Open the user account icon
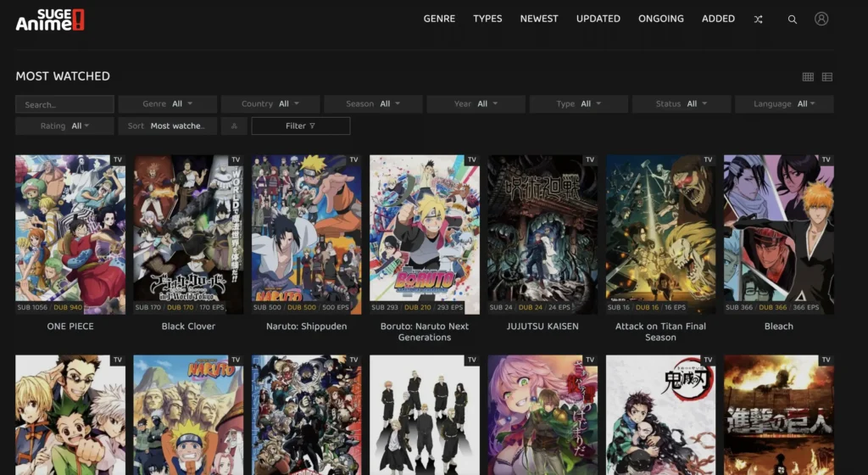868x475 pixels. [821, 19]
